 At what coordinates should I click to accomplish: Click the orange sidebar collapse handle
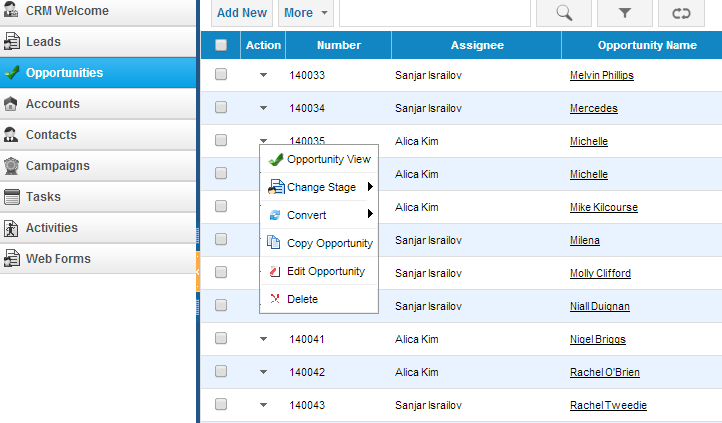(198, 272)
